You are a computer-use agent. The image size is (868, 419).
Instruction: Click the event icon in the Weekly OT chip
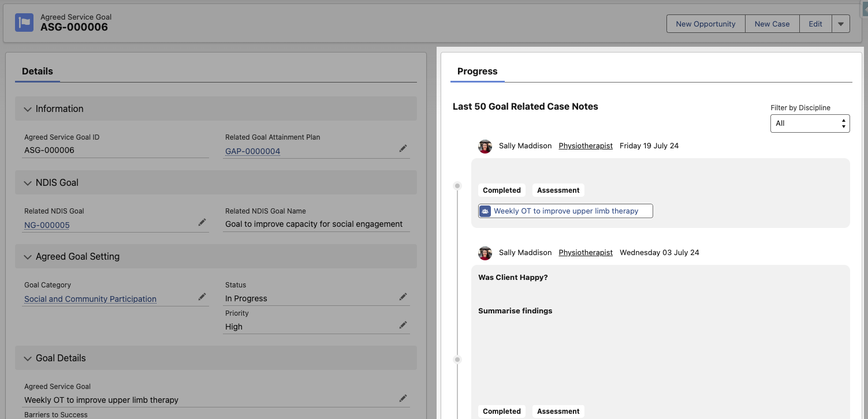tap(485, 211)
